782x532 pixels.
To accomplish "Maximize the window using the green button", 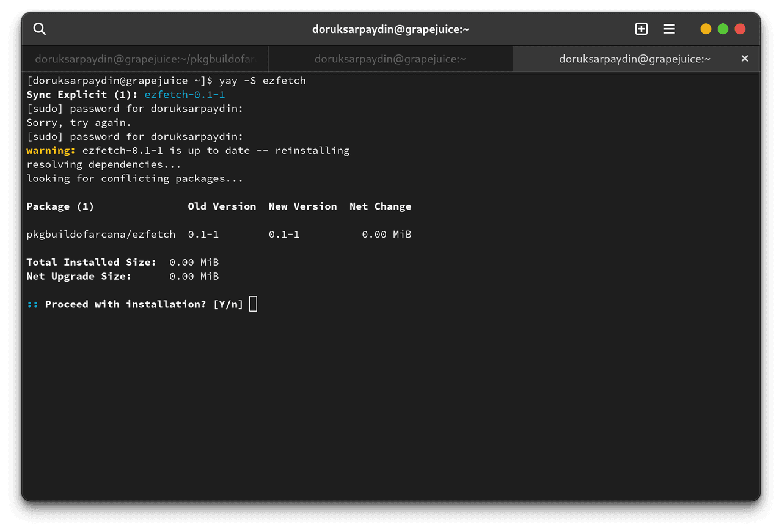I will pos(723,29).
